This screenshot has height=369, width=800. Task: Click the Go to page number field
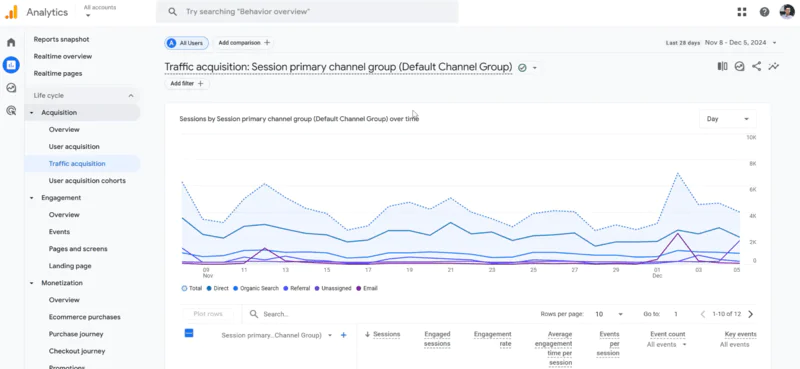pyautogui.click(x=676, y=314)
